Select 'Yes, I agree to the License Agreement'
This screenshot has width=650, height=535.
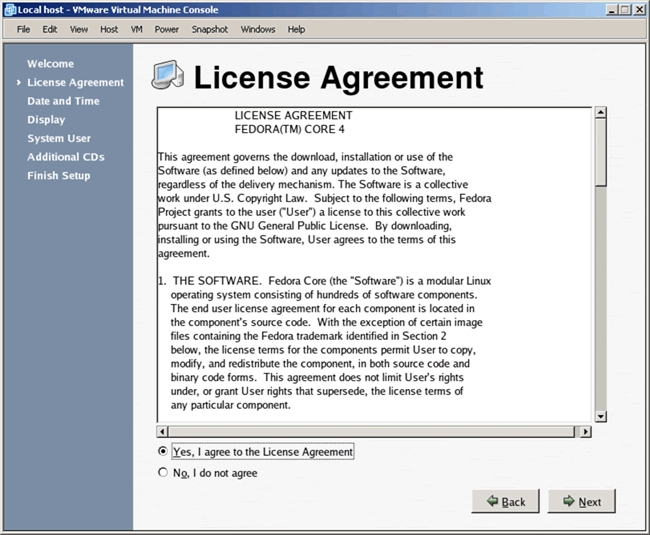(x=164, y=452)
